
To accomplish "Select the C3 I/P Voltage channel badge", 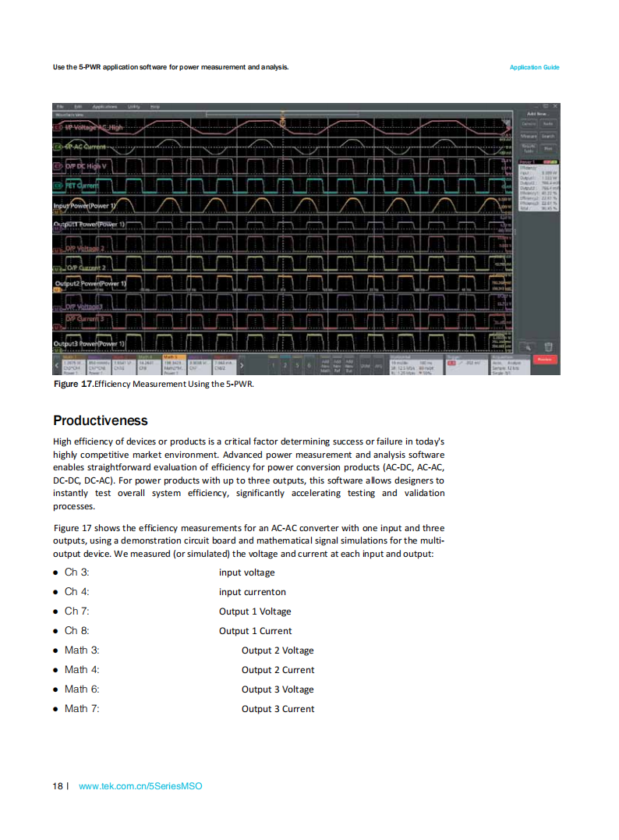I will (x=58, y=127).
